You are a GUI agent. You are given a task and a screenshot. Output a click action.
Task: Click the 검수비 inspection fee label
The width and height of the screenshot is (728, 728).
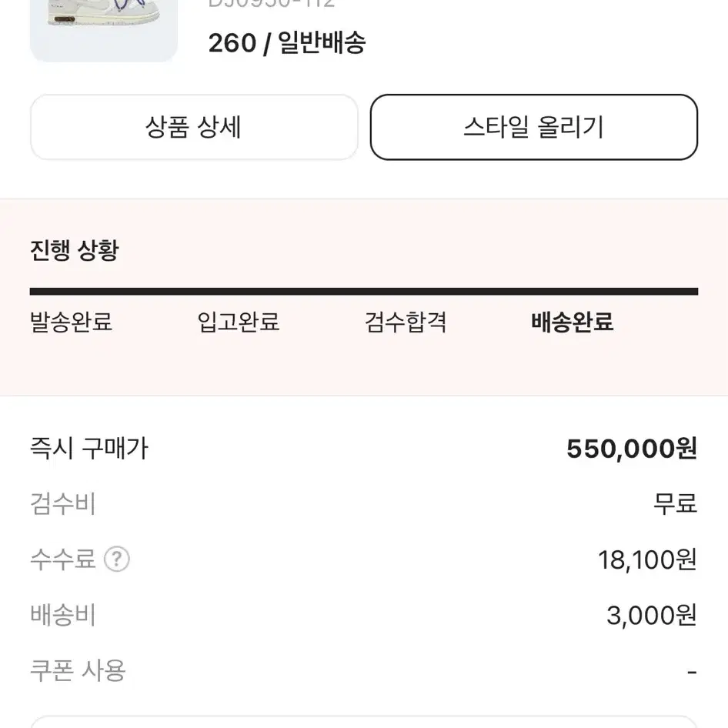(x=62, y=504)
